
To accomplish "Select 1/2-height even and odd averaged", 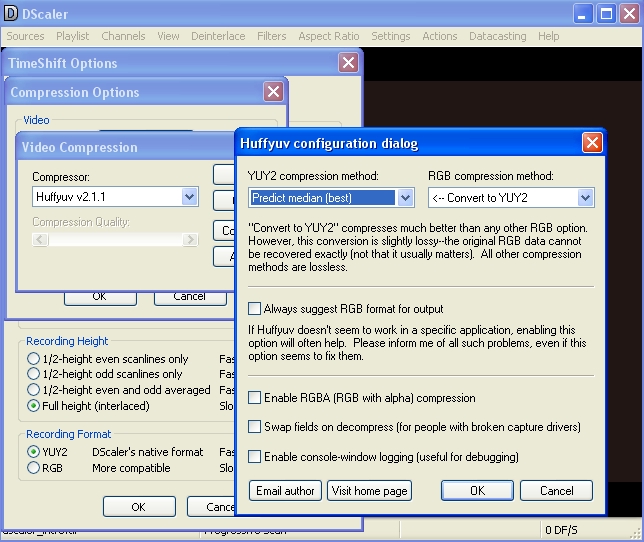I will (33, 389).
